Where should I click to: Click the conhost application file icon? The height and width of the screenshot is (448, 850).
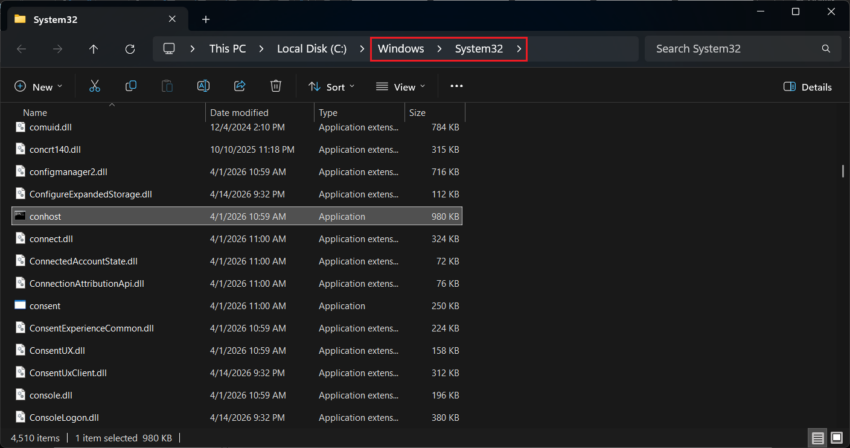point(20,216)
